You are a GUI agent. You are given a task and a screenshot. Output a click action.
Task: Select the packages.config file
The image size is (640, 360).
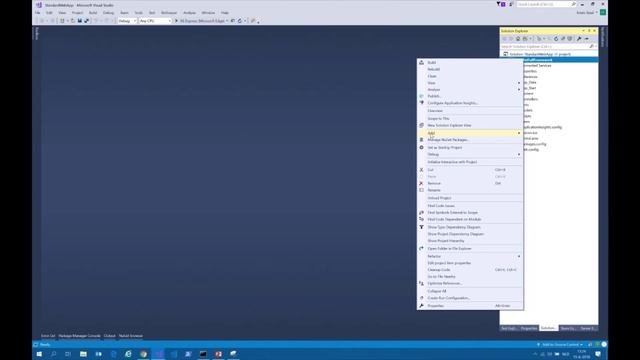pyautogui.click(x=534, y=144)
